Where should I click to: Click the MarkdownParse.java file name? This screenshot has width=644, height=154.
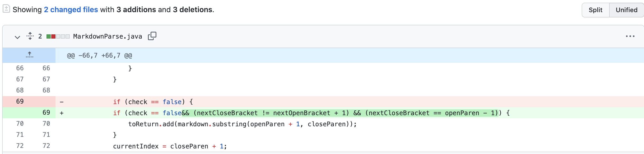pos(108,36)
